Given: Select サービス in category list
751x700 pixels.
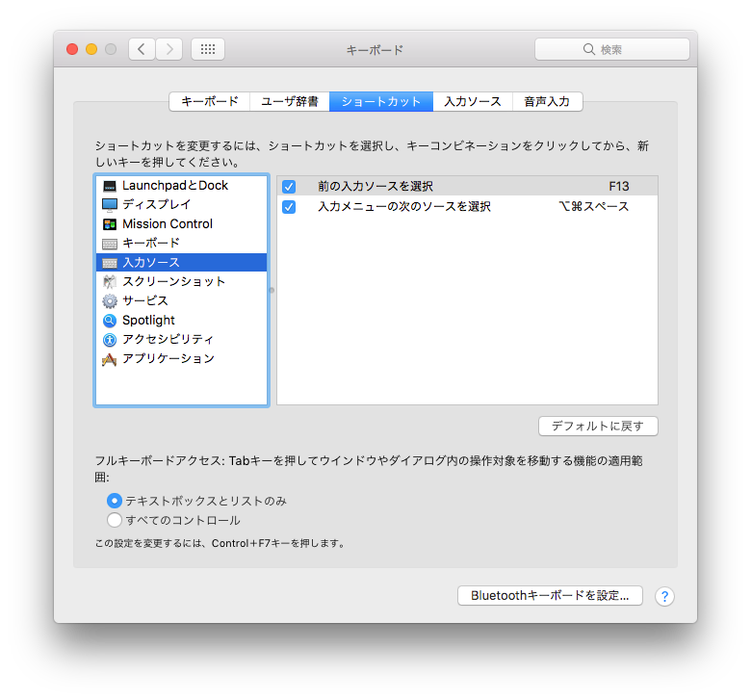Looking at the screenshot, I should pos(145,300).
